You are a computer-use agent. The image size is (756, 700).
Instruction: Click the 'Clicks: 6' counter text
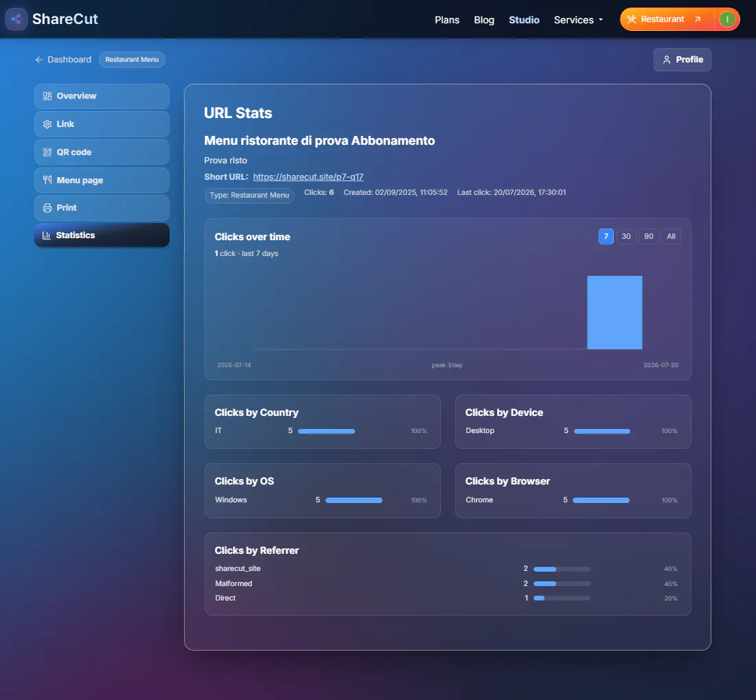click(319, 192)
